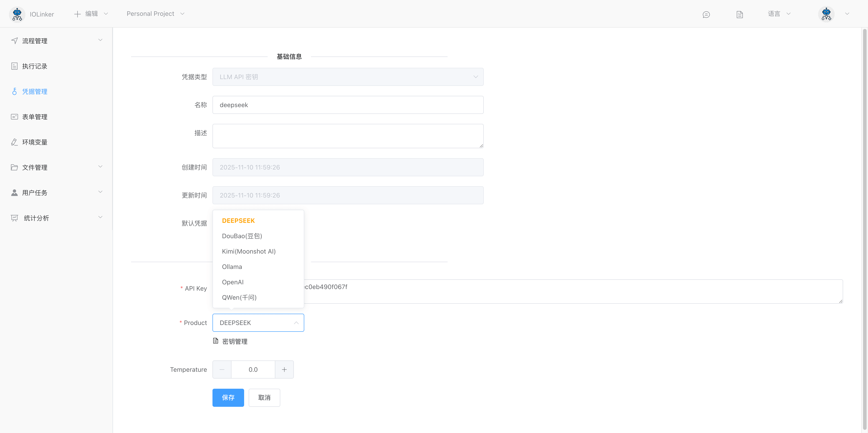Click the user avatar at top right
868x433 pixels.
click(x=826, y=14)
